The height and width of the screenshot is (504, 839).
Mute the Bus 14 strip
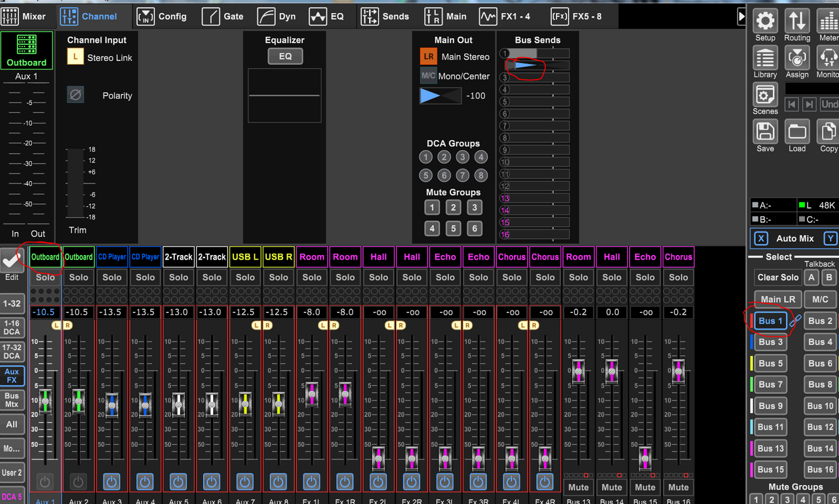[612, 487]
